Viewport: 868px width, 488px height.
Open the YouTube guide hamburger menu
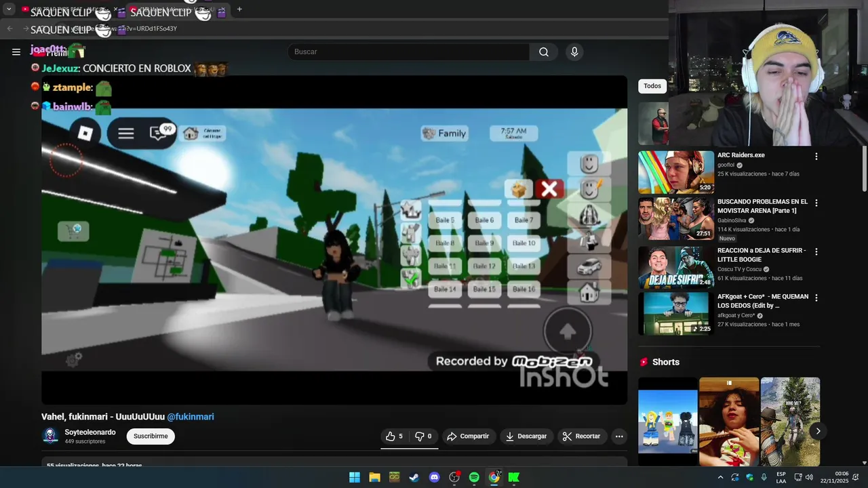(16, 52)
